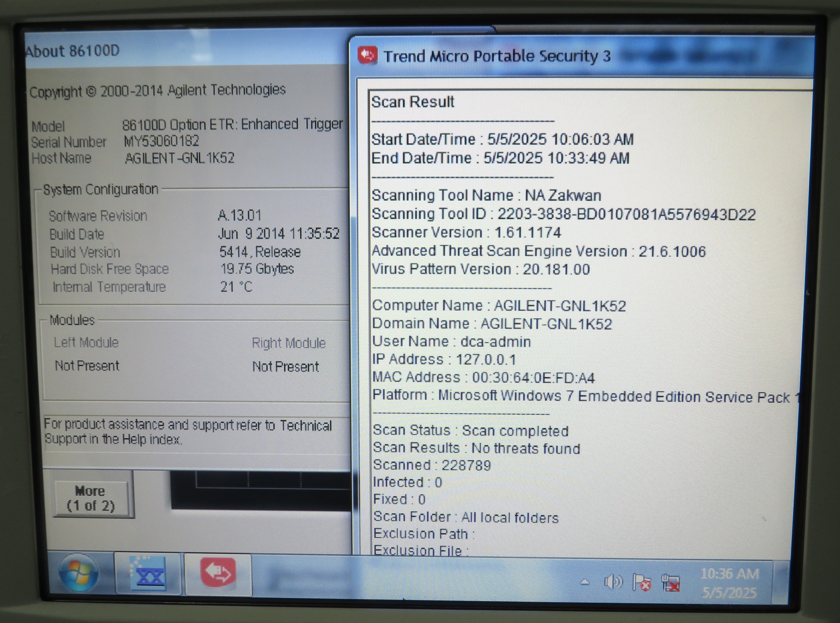Click the More (1 of 2) button
Image resolution: width=840 pixels, height=623 pixels.
[91, 498]
